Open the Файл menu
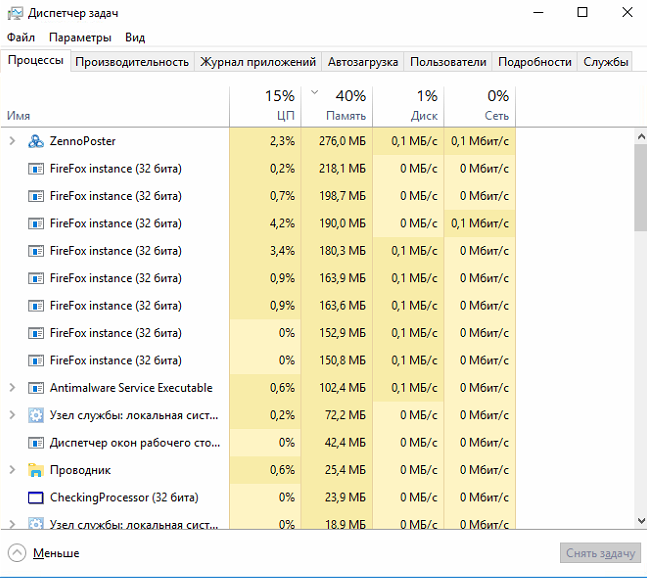 point(21,38)
